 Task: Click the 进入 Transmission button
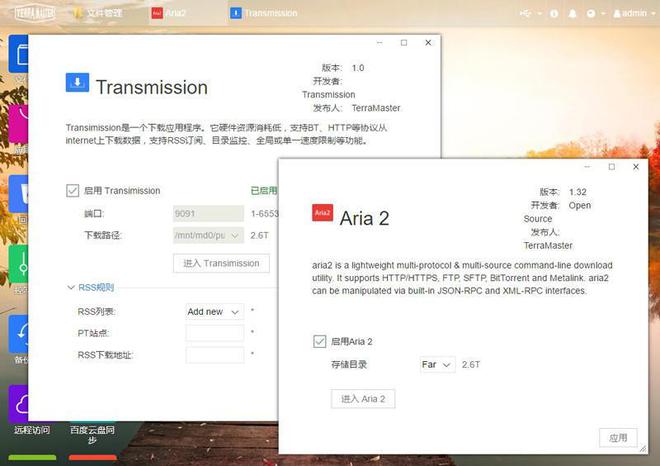[x=221, y=264]
